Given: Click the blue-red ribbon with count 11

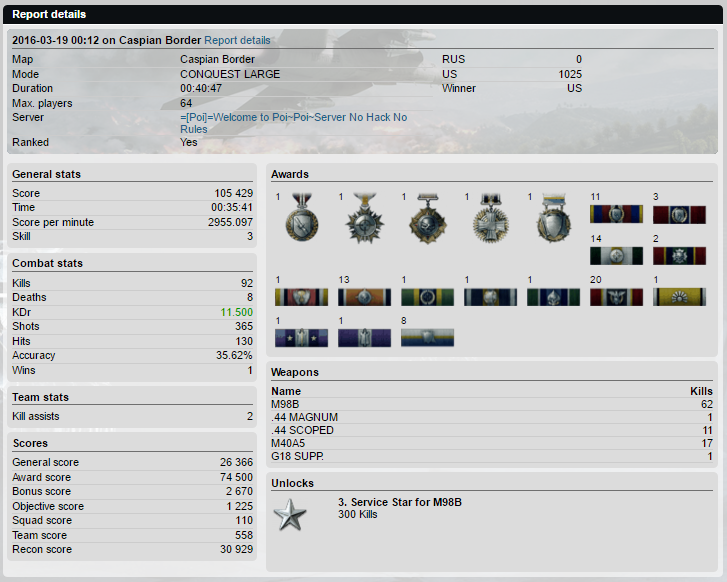Looking at the screenshot, I should pos(616,214).
